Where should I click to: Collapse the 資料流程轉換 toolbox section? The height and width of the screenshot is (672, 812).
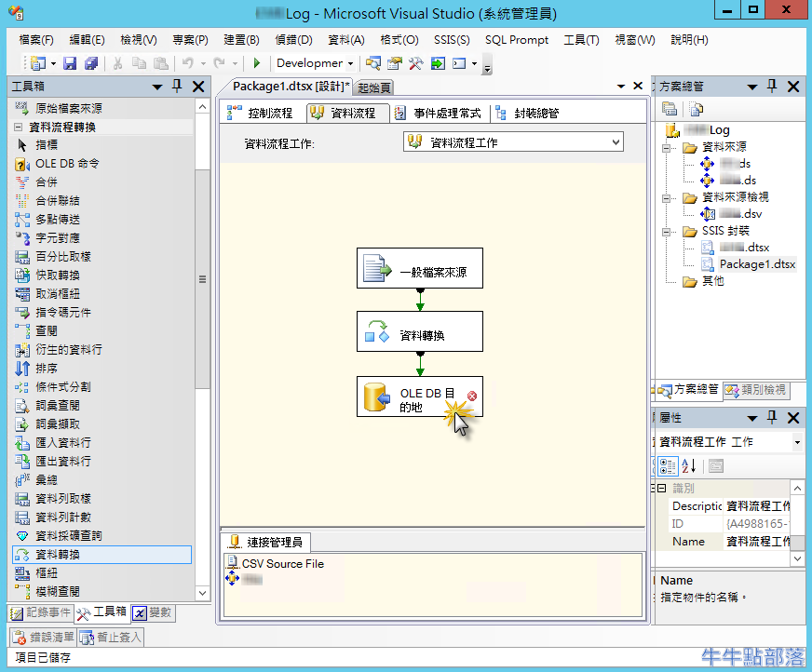[x=18, y=127]
